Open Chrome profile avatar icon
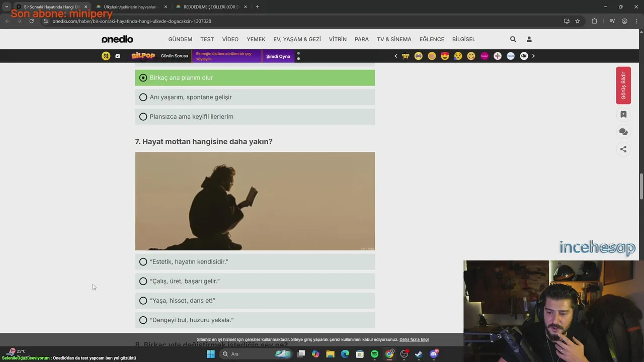The image size is (644, 362). [x=624, y=21]
